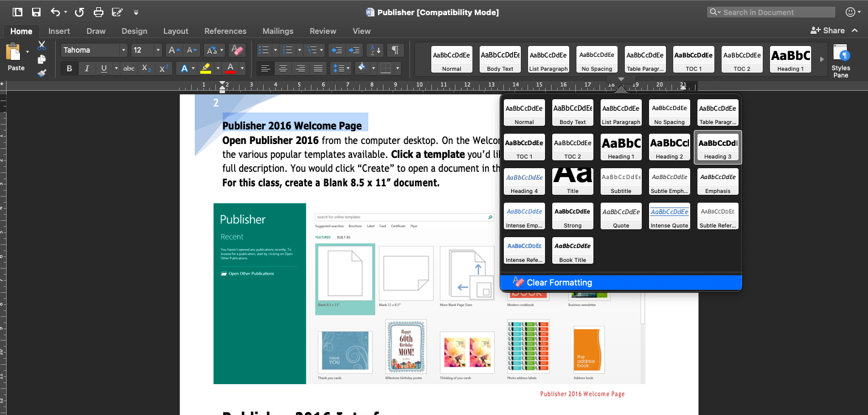The height and width of the screenshot is (415, 868).
Task: Apply strikethrough formatting
Action: pos(129,68)
